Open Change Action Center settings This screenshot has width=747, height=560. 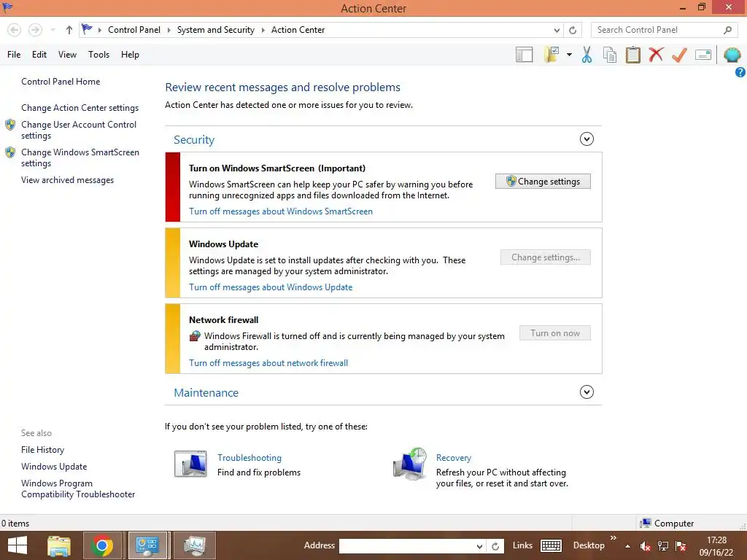click(80, 108)
